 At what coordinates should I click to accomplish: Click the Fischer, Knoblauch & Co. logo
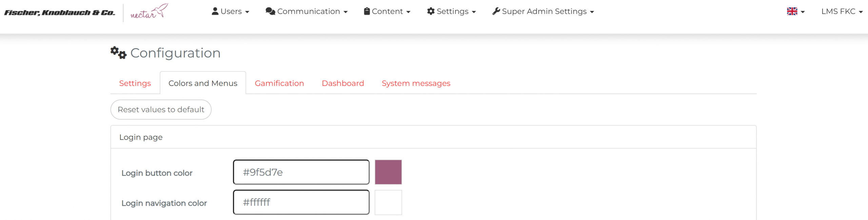(60, 13)
